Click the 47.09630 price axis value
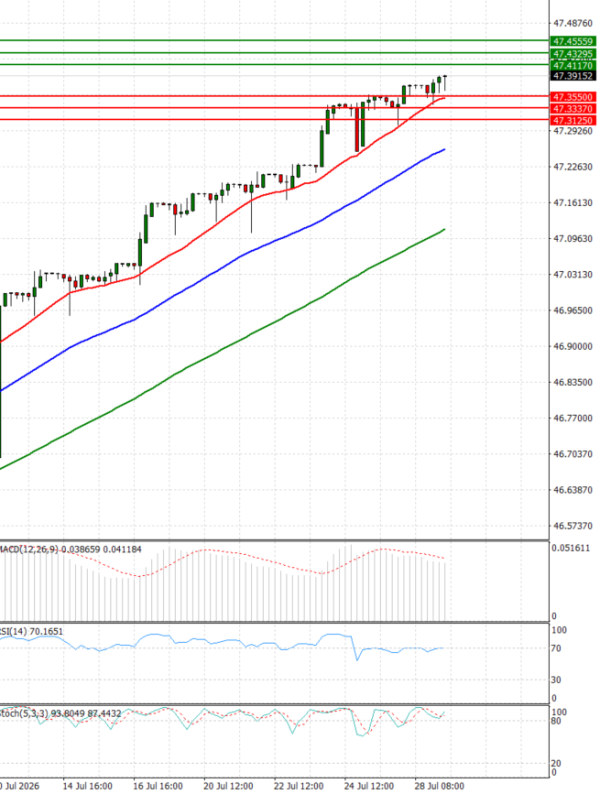The image size is (600, 794). coord(572,239)
